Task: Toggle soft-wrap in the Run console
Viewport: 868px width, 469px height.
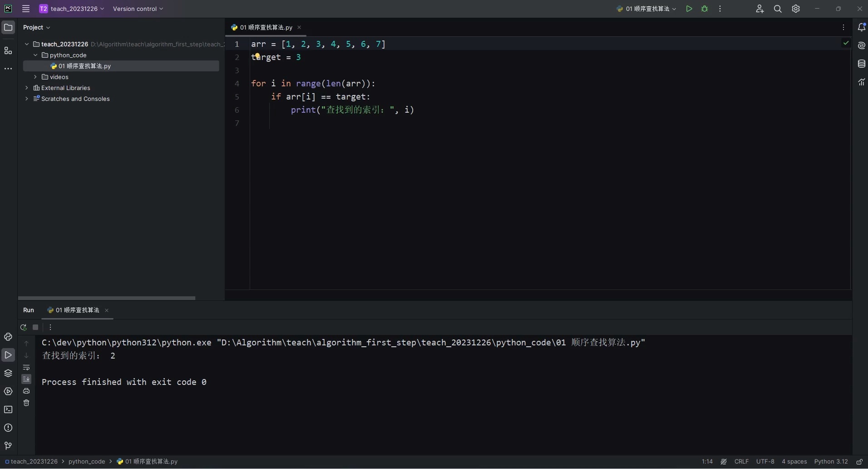Action: tap(27, 368)
